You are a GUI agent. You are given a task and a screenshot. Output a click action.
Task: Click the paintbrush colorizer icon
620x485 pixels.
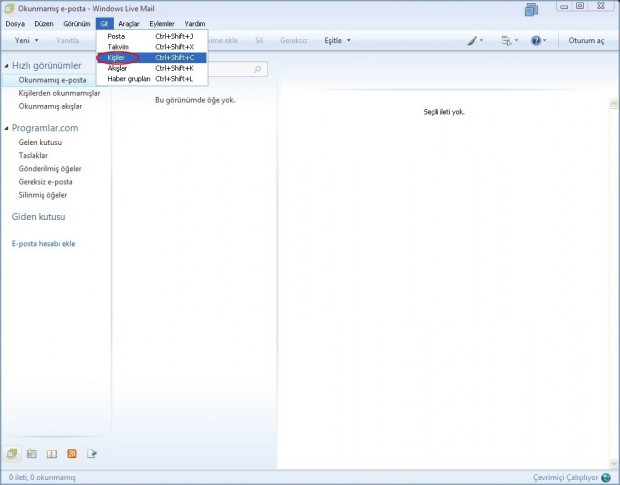pos(472,40)
